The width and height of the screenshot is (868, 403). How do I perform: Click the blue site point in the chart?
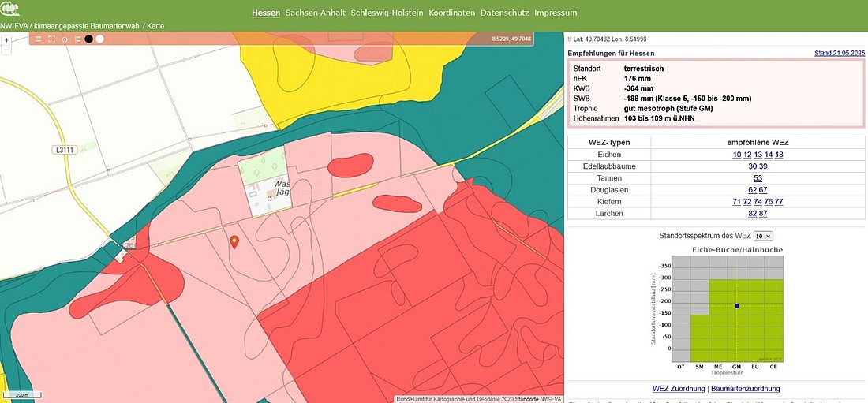[737, 305]
